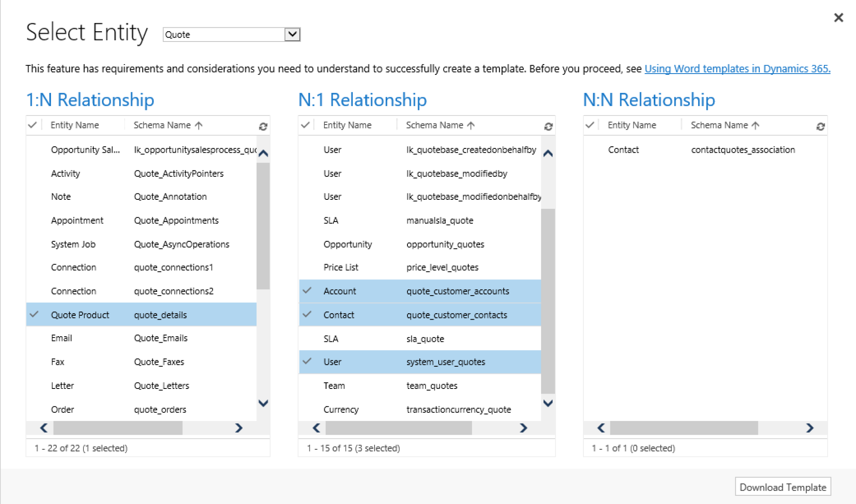The image size is (856, 504).
Task: Click the N:1 list horizontal scrollbar thumb
Action: coord(398,428)
